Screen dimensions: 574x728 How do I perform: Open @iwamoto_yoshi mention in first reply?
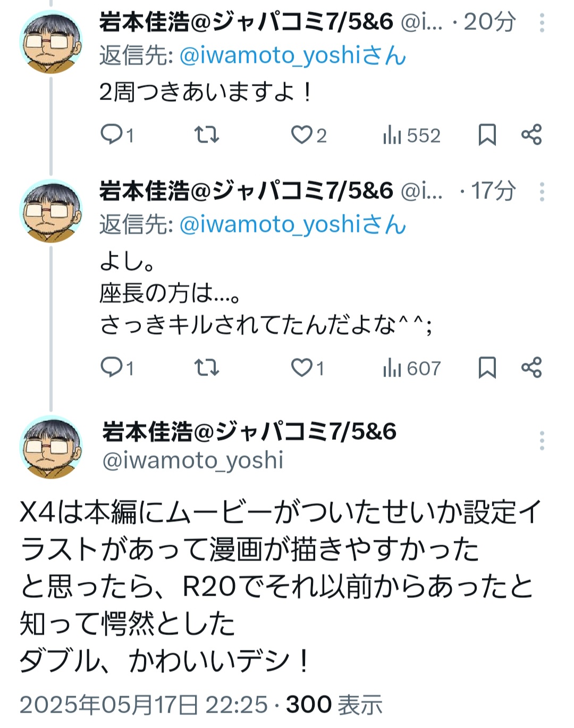click(x=293, y=55)
